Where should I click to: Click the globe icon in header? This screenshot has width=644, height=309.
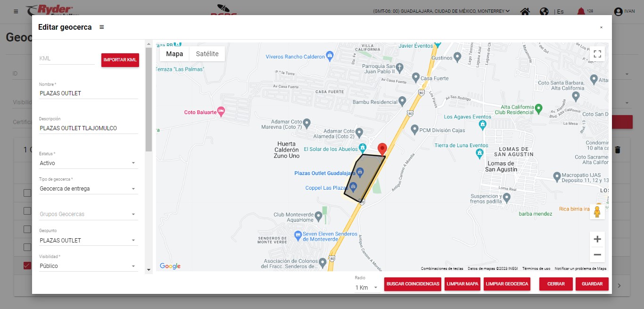click(544, 11)
